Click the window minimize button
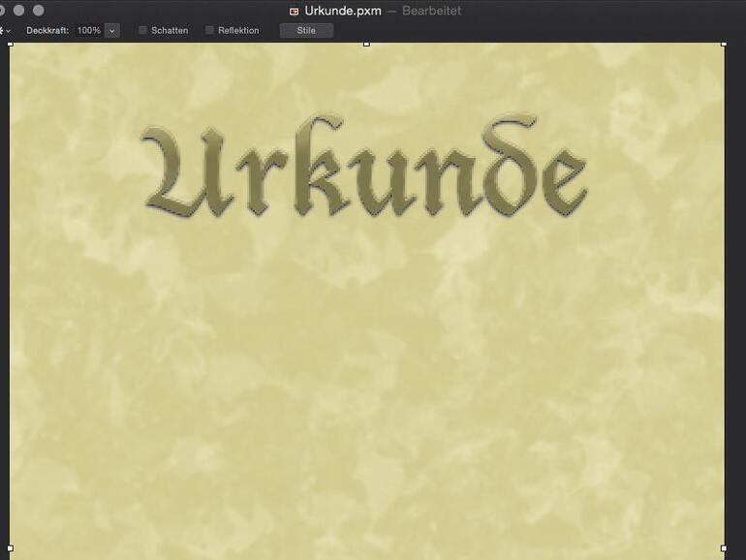Viewport: 746px width, 560px height. pyautogui.click(x=19, y=10)
